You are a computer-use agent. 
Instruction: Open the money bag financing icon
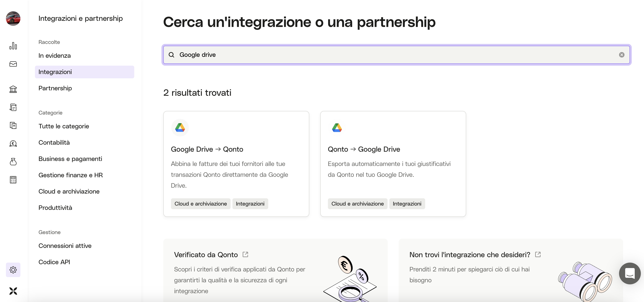[x=13, y=162]
